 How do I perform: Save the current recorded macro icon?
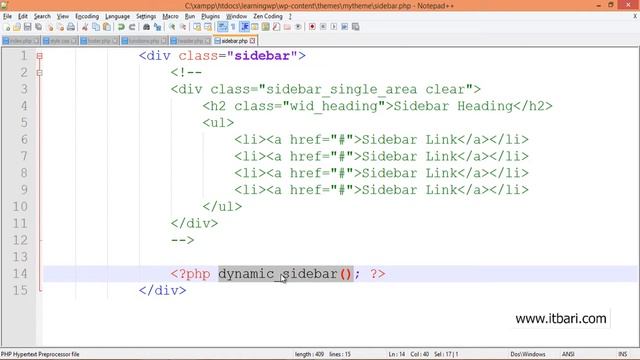tap(356, 27)
